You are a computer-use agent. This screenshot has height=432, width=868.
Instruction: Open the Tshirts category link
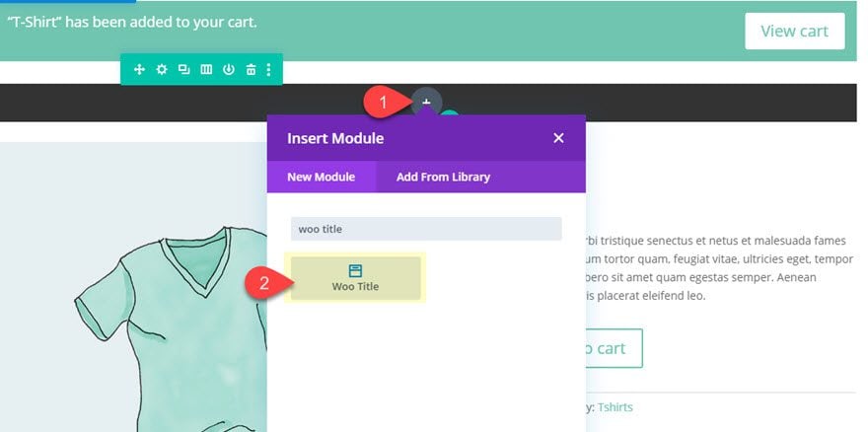[x=615, y=407]
